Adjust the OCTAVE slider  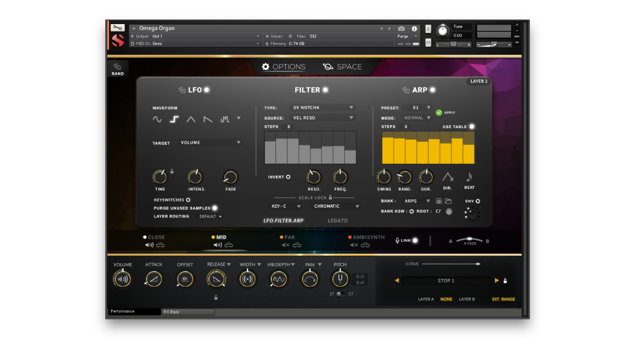pos(451,264)
